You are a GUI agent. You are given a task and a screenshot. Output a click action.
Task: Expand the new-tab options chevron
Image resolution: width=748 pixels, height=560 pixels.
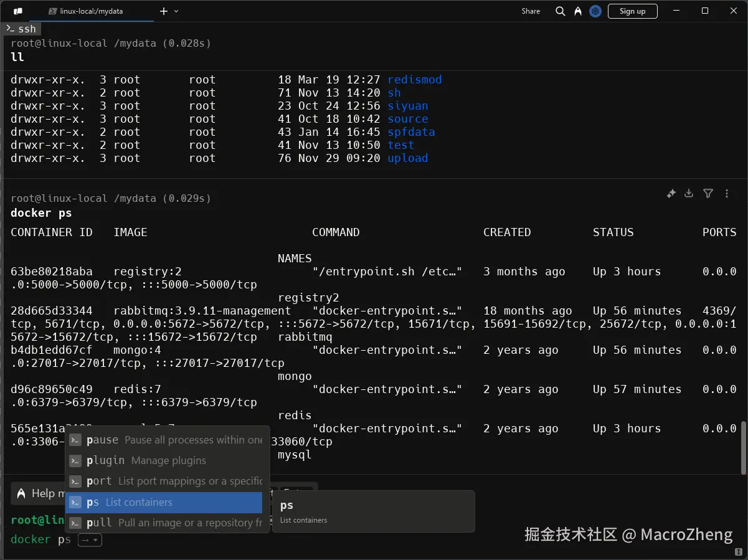point(176,11)
